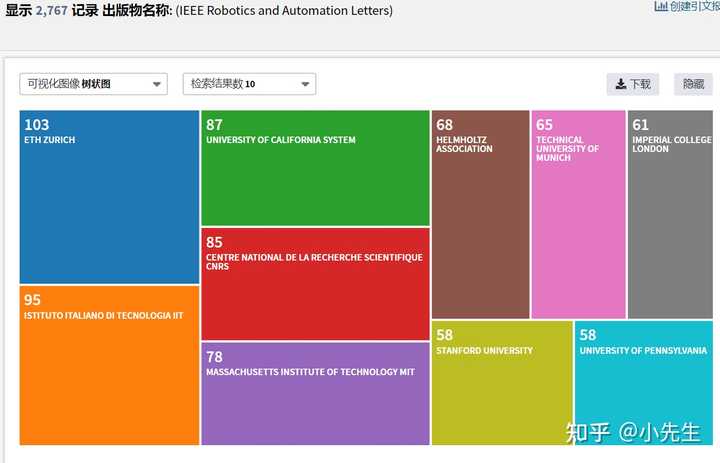Click the MASSACHUSETTS INSTITUTE OF TECHNOLOGY MIT label
The height and width of the screenshot is (463, 720).
[310, 372]
